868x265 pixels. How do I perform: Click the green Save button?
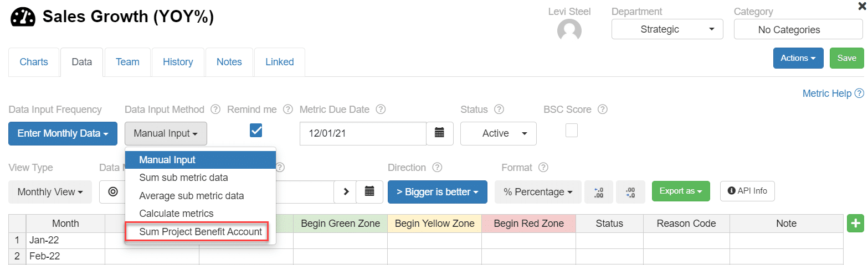(x=846, y=58)
